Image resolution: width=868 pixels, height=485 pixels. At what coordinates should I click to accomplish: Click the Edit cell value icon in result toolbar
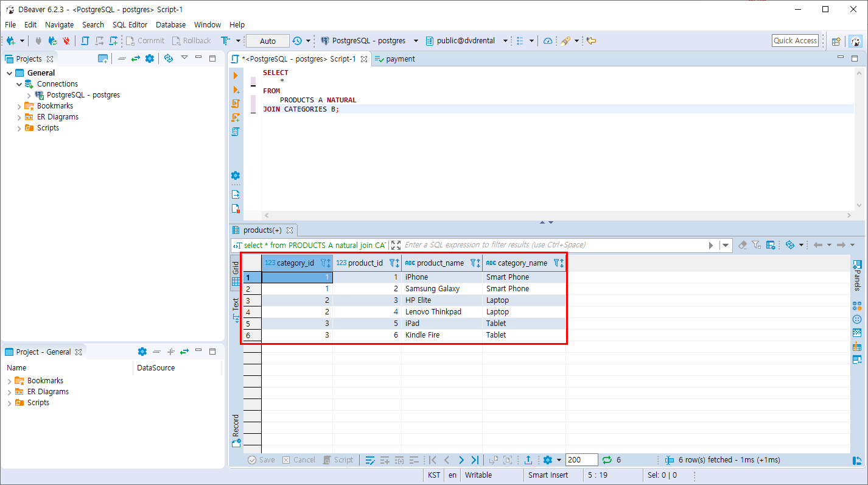(369, 460)
